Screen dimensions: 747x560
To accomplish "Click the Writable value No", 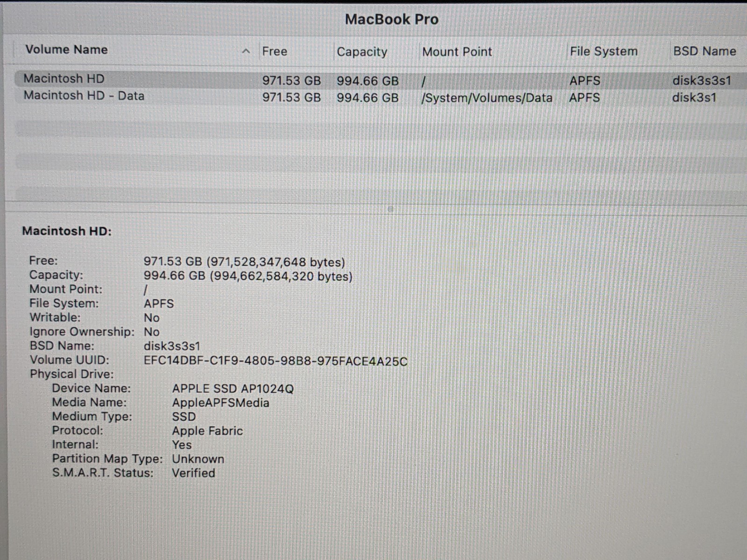I will coord(152,318).
